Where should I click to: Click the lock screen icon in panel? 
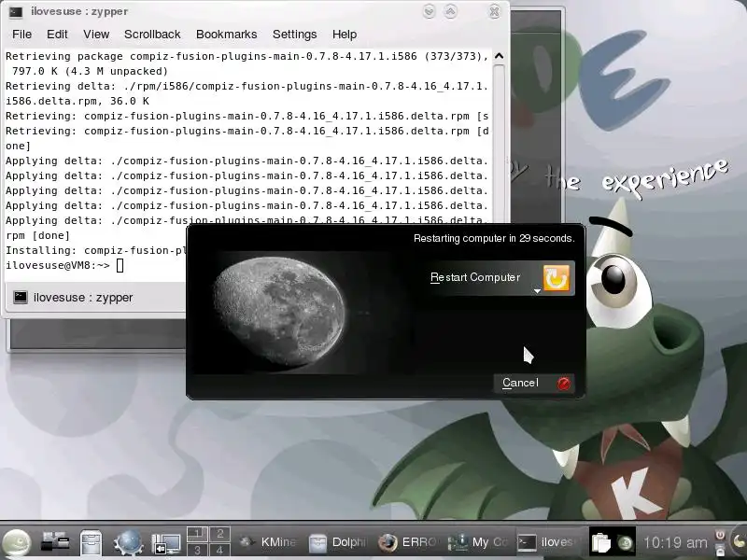pos(720,550)
